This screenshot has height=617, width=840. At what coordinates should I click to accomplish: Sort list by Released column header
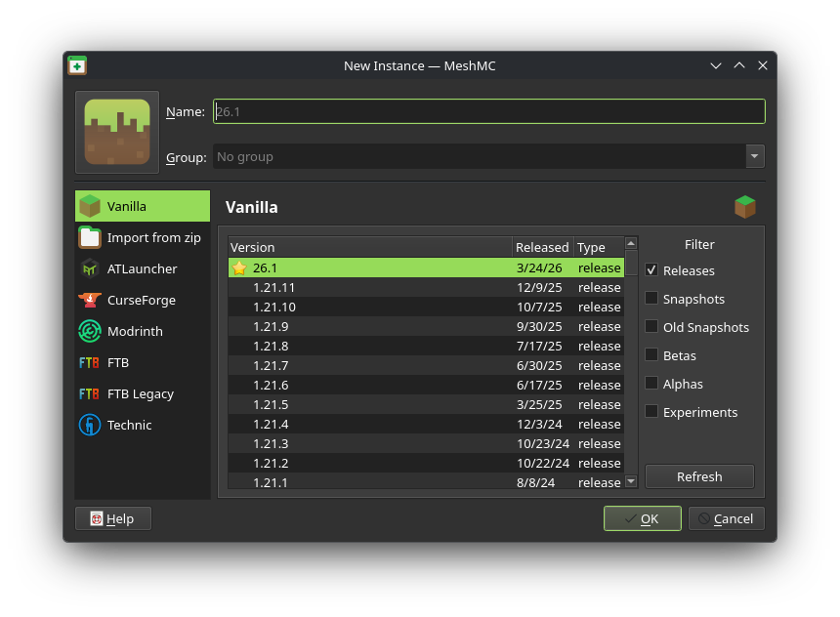(x=542, y=247)
